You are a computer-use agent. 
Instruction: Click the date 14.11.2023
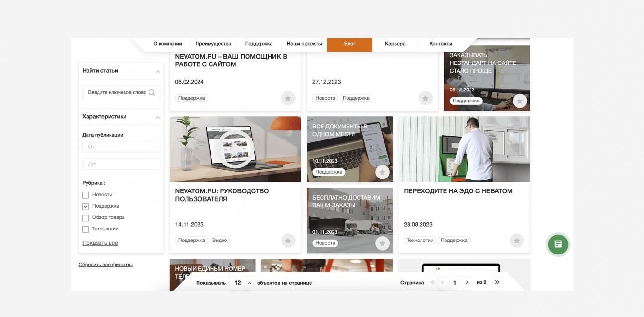click(x=189, y=225)
